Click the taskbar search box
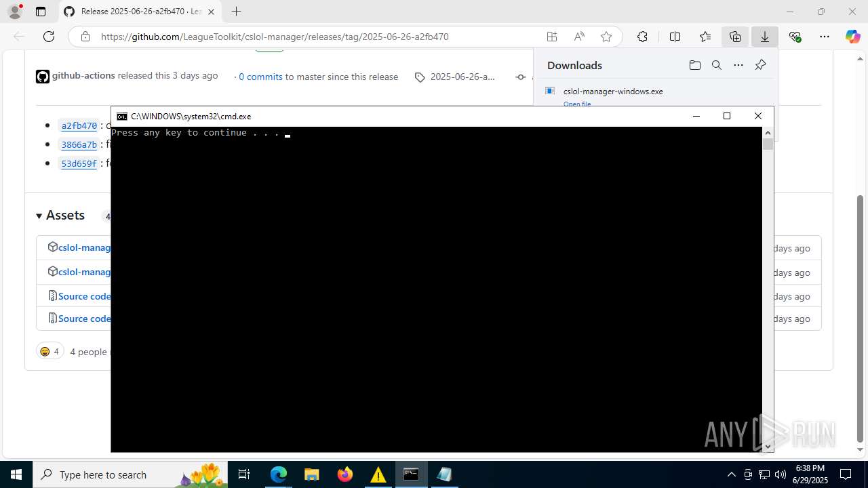The image size is (868, 488). pos(130,474)
